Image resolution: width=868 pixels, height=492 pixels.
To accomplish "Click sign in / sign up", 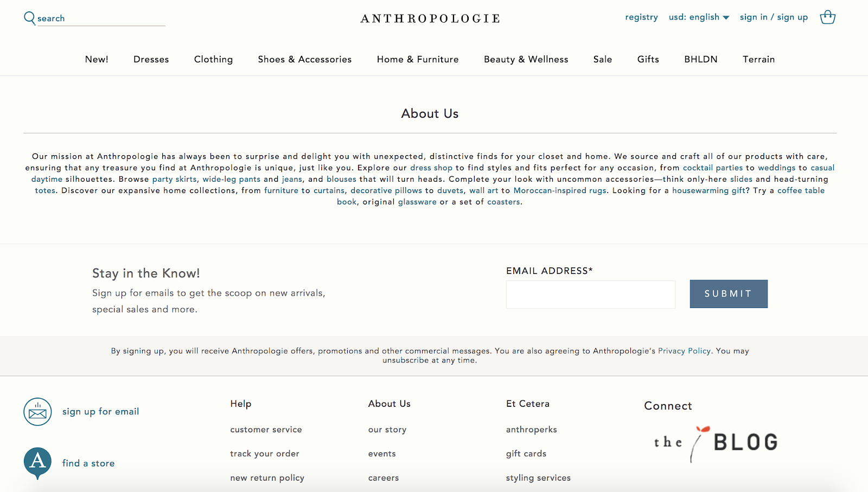I will tap(774, 17).
